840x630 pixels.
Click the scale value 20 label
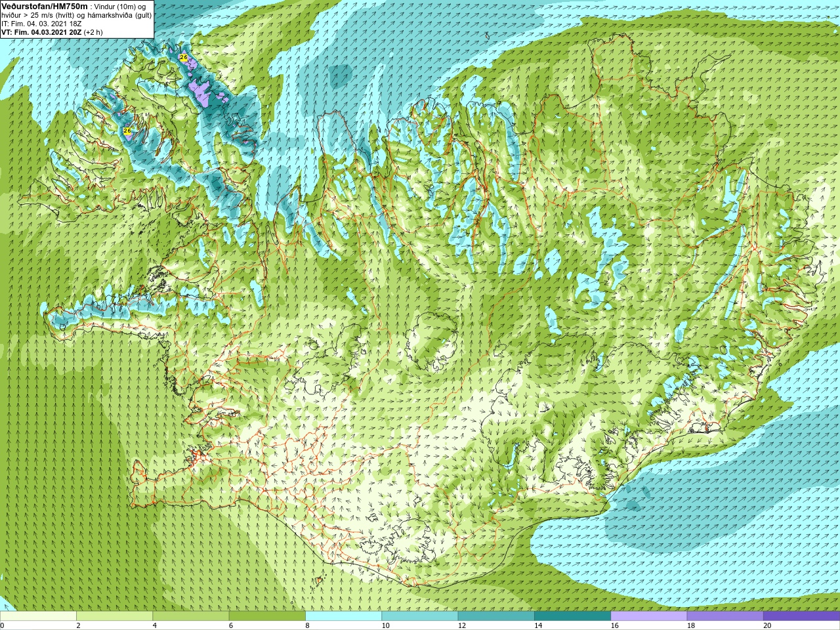(x=767, y=625)
